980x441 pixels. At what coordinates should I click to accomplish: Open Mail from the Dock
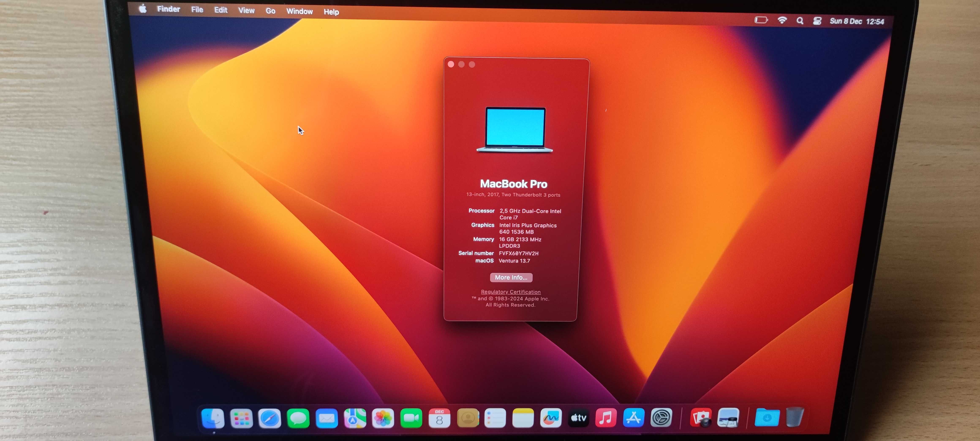pos(327,418)
